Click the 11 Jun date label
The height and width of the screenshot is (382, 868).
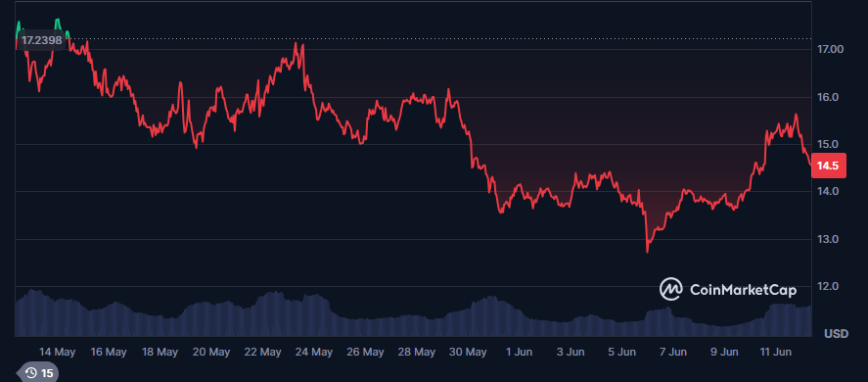(x=775, y=352)
